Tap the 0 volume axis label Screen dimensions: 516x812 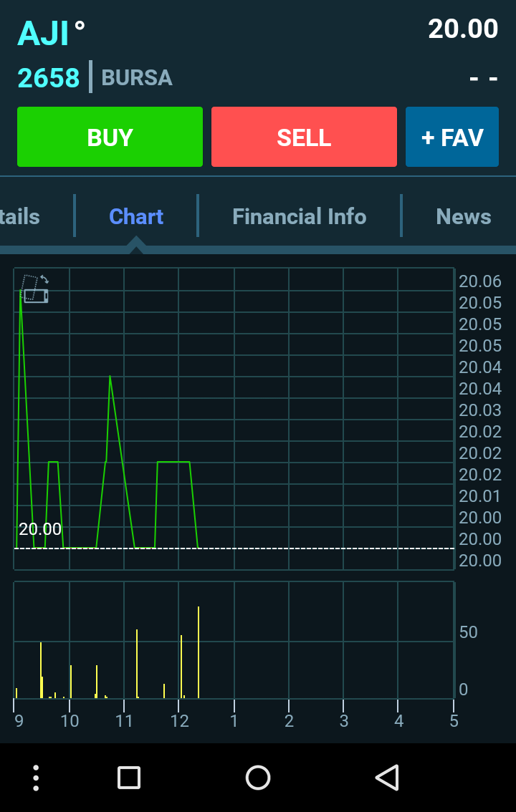(464, 690)
